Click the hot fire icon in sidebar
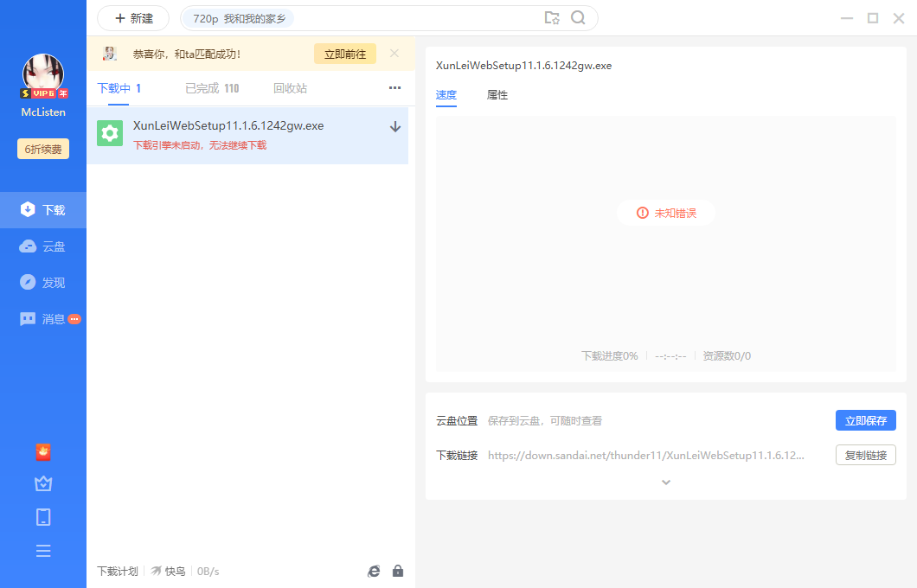This screenshot has width=917, height=588. coord(43,451)
